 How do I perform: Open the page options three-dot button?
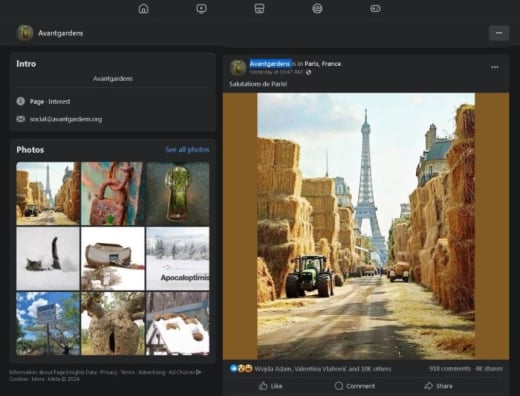(499, 33)
